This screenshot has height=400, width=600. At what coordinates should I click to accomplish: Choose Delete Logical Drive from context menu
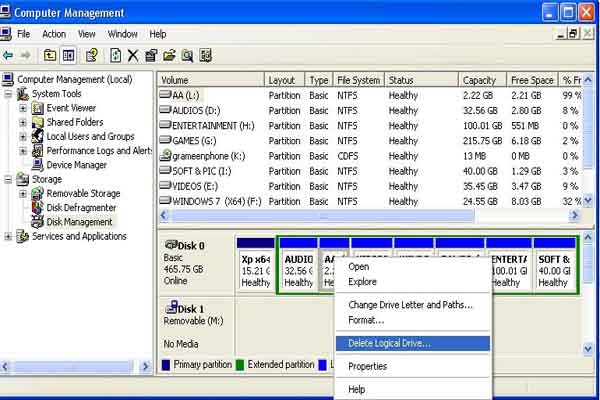(389, 343)
